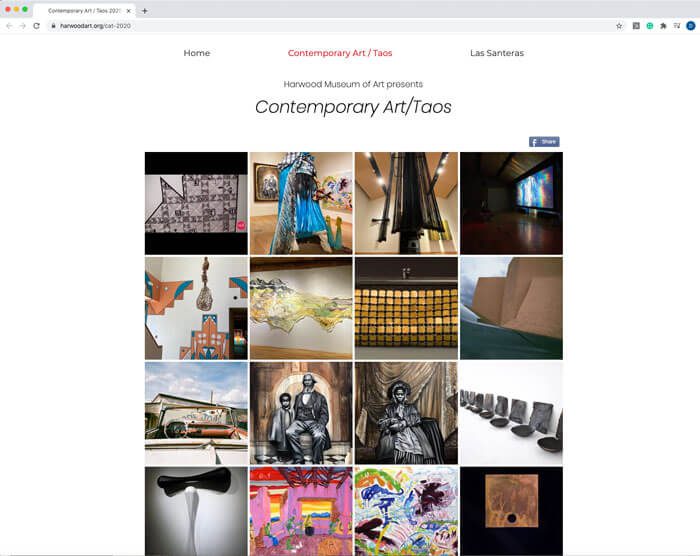The width and height of the screenshot is (700, 556).
Task: Go to the Home menu item
Action: [197, 53]
